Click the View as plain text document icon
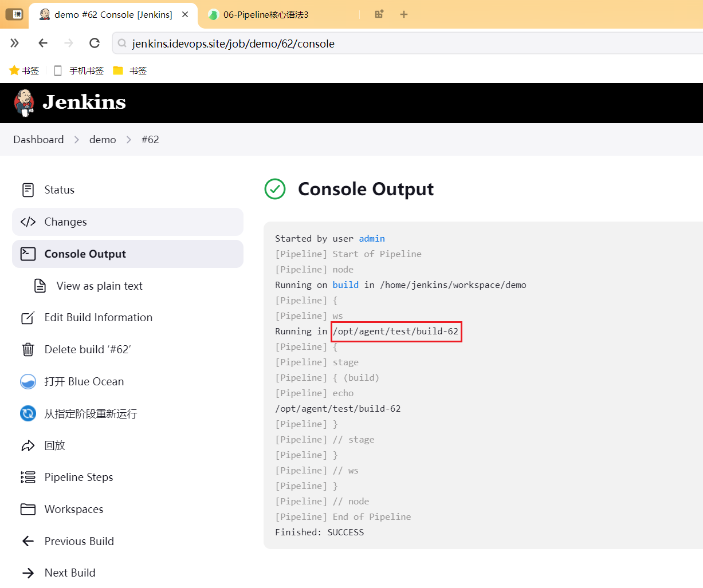 pyautogui.click(x=40, y=286)
